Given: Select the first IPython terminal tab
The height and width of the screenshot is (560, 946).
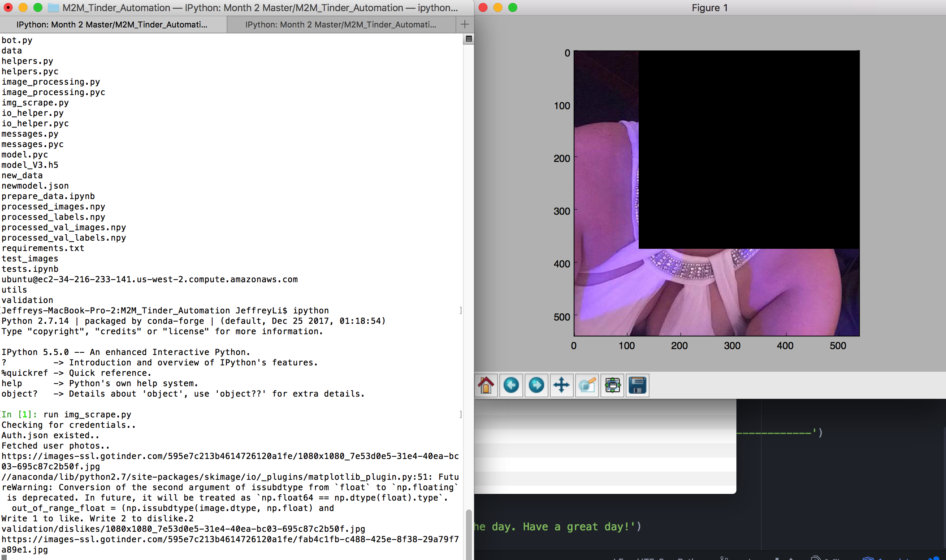Looking at the screenshot, I should [112, 25].
